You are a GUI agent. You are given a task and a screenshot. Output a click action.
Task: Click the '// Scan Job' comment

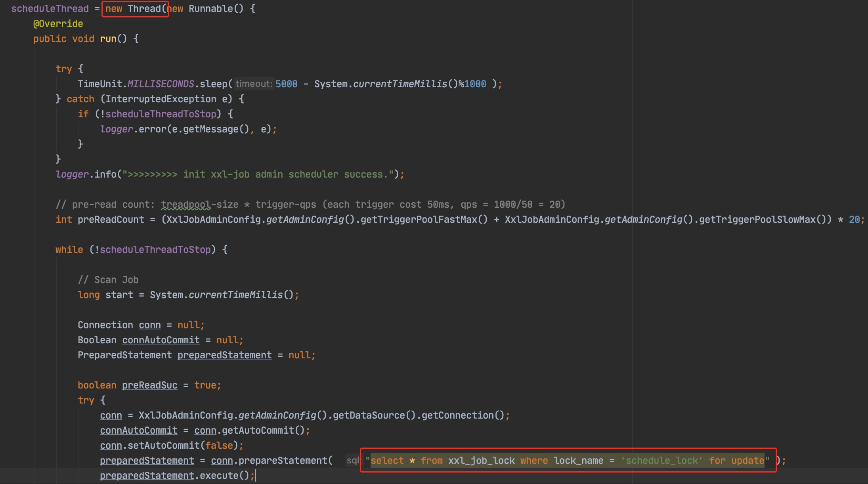tap(108, 280)
